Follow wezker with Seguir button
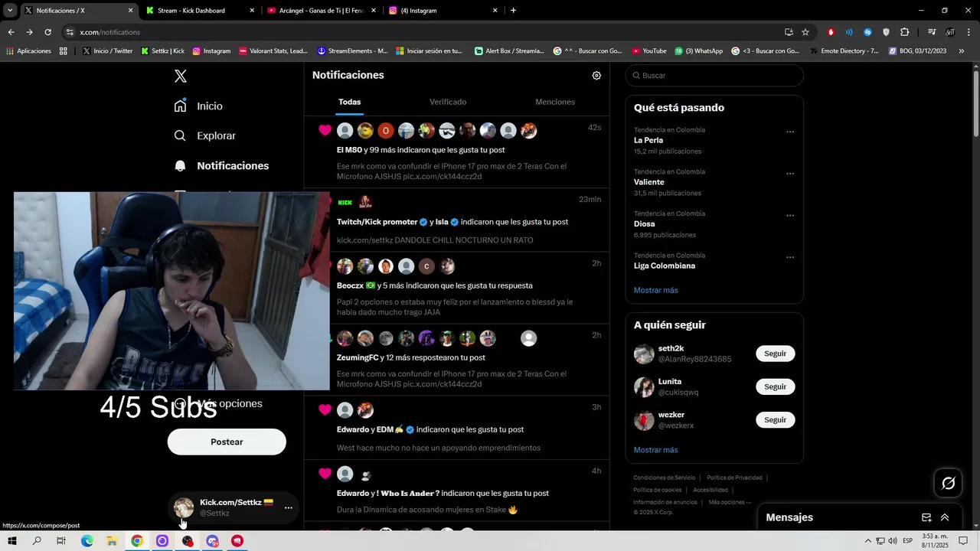 point(775,420)
